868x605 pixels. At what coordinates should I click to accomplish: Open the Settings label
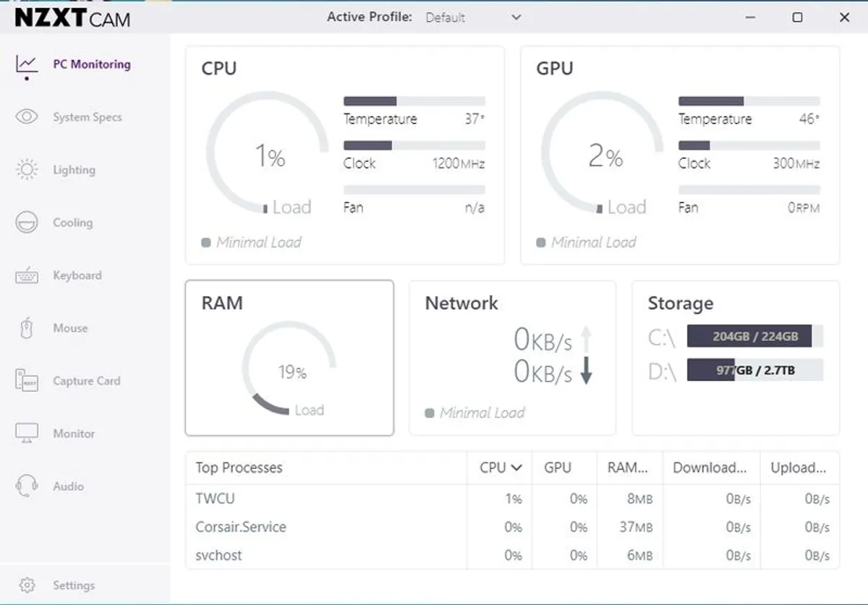[x=74, y=585]
